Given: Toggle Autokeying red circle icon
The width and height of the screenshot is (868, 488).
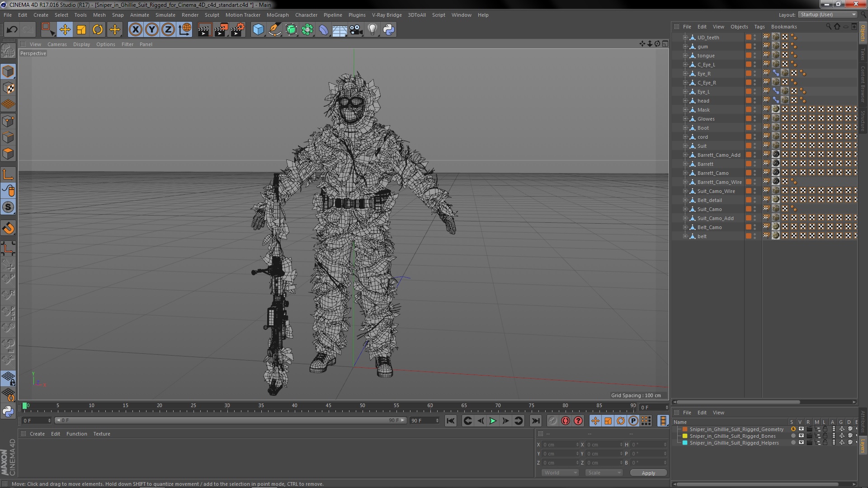Looking at the screenshot, I should tap(565, 421).
